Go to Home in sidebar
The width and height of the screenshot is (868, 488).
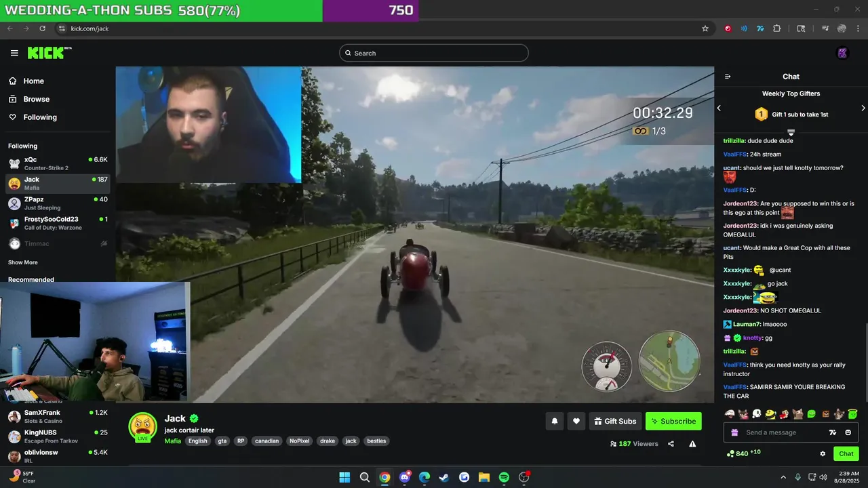coord(26,81)
